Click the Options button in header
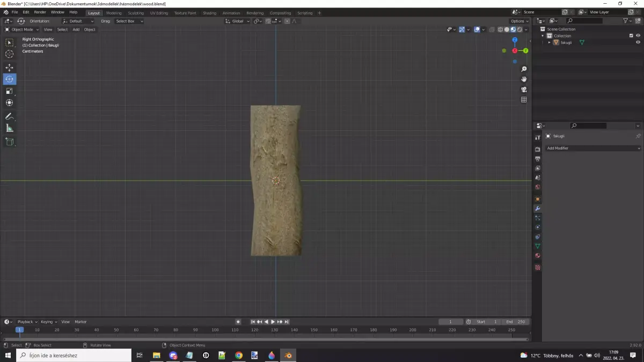 (519, 21)
